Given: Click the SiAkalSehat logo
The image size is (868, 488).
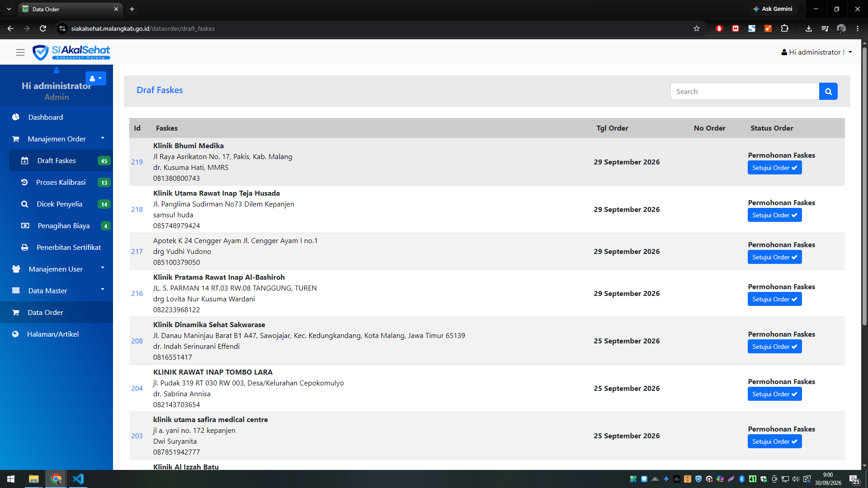Looking at the screenshot, I should (x=71, y=52).
